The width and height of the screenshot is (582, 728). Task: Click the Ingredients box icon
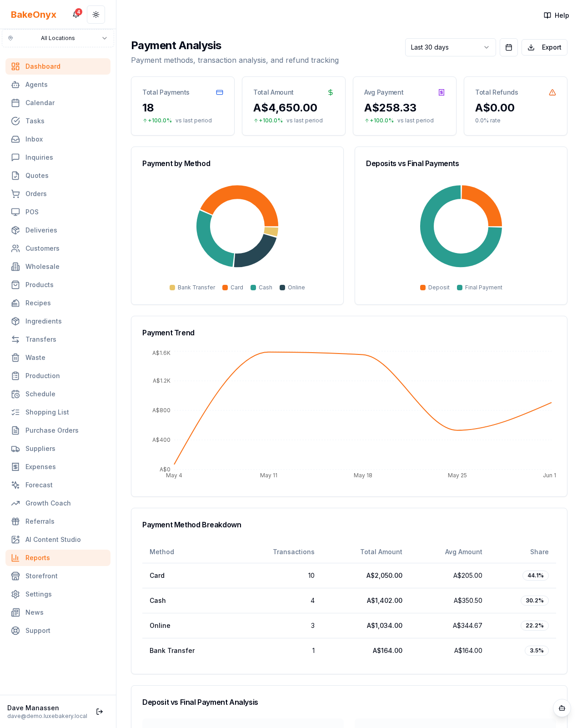point(15,321)
